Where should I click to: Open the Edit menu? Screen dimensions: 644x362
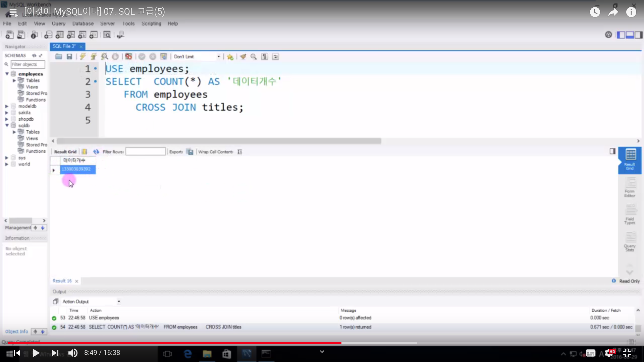[22, 23]
